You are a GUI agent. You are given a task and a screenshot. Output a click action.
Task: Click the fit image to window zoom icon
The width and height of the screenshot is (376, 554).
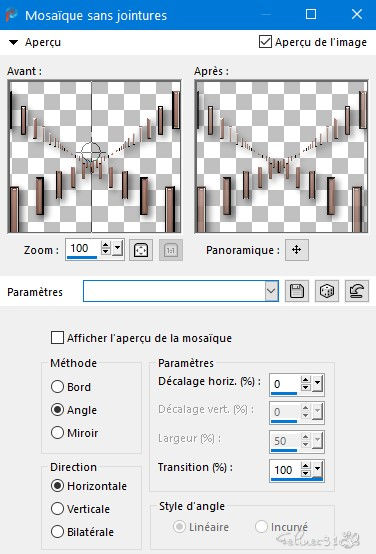(141, 250)
